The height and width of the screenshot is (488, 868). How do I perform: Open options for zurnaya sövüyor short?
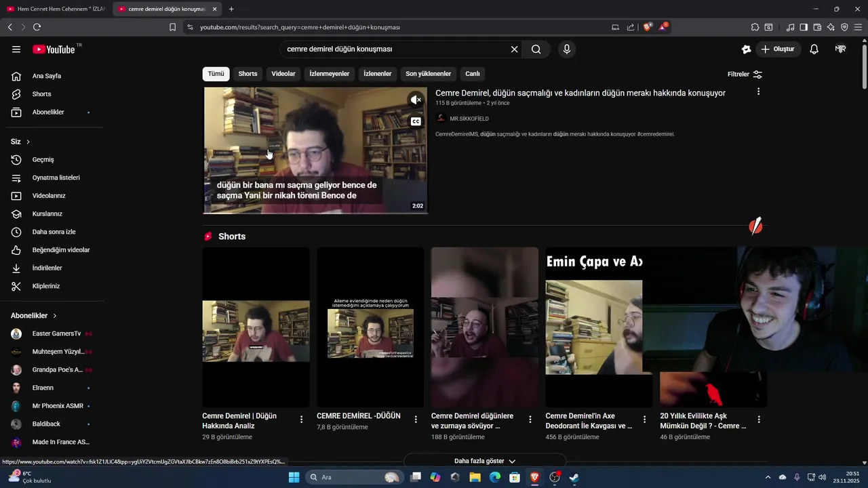tap(530, 420)
